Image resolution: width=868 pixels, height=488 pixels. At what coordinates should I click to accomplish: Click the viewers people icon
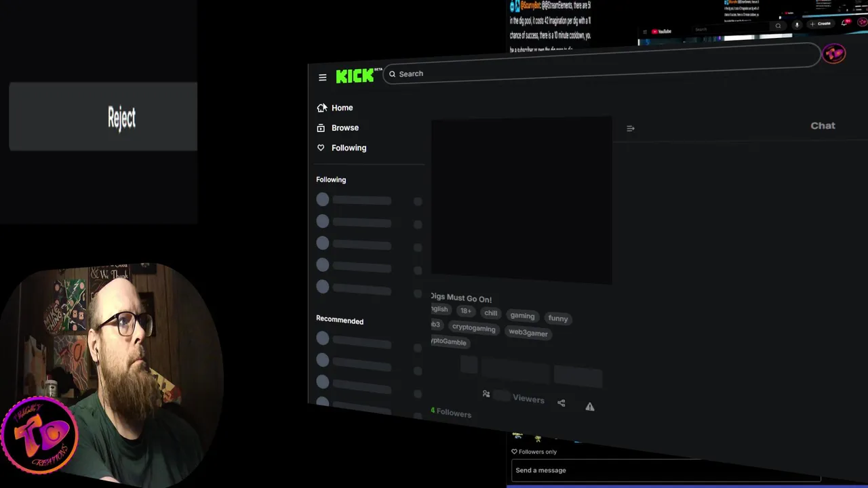click(x=486, y=394)
